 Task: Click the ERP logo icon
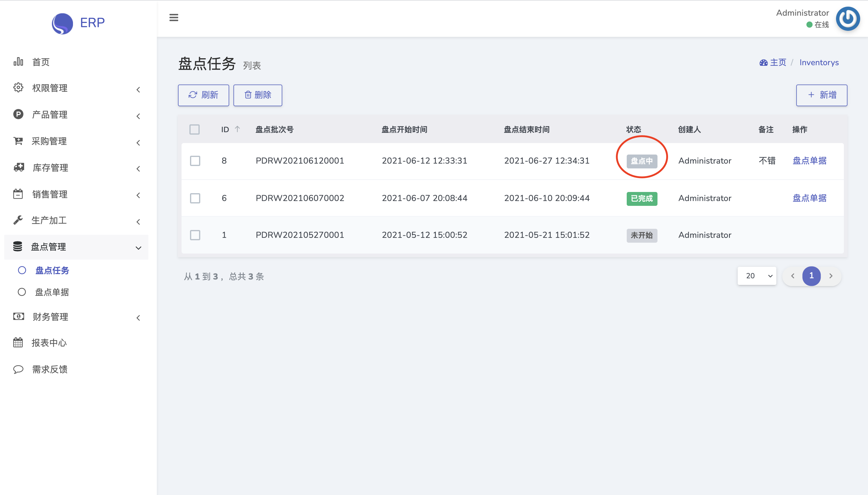62,23
